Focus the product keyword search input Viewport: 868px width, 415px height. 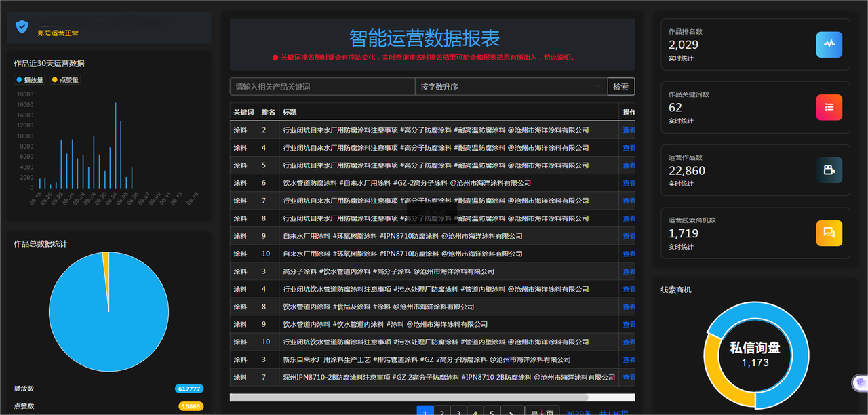(322, 87)
